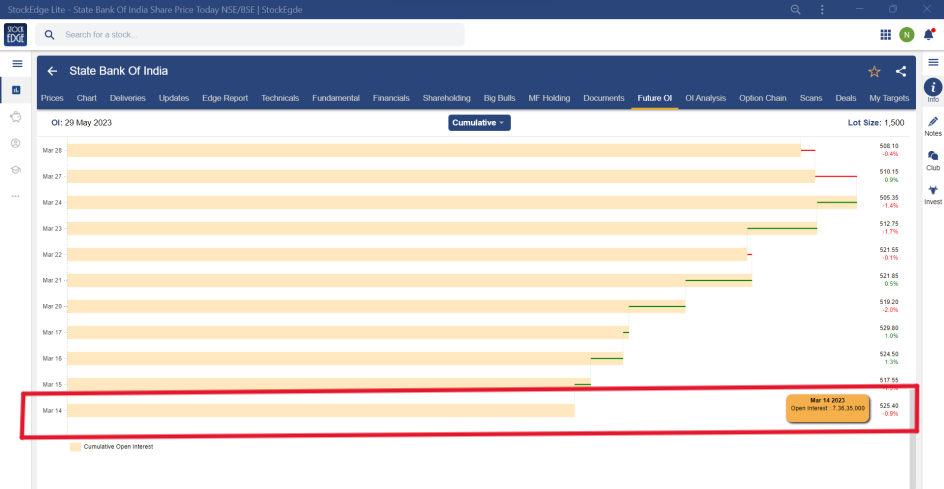The width and height of the screenshot is (944, 489).
Task: Open the notifications bell
Action: pos(929,34)
